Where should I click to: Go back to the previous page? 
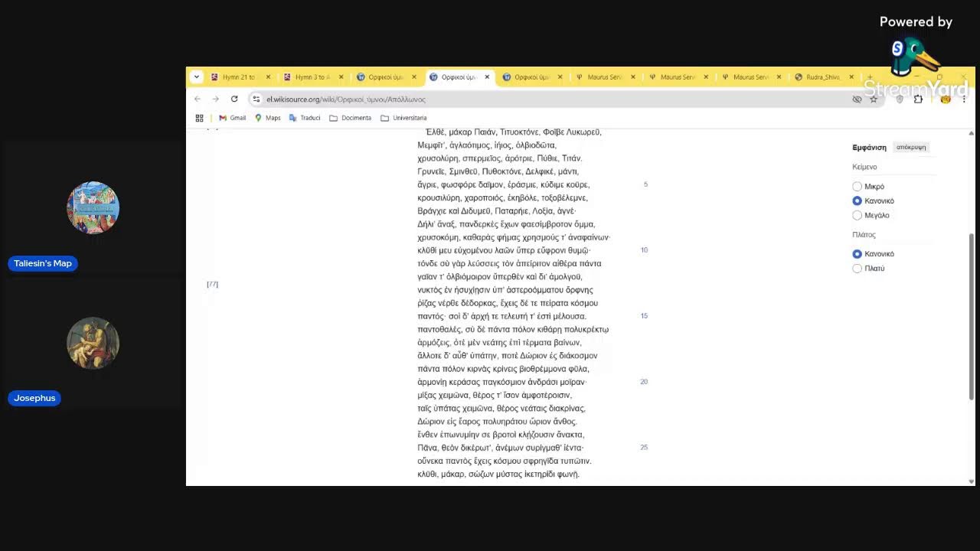[x=198, y=99]
